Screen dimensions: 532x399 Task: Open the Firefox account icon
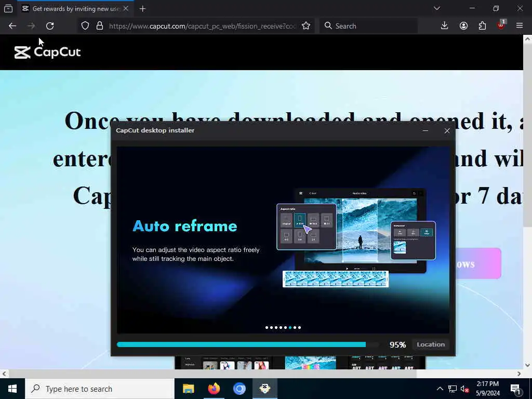(463, 26)
